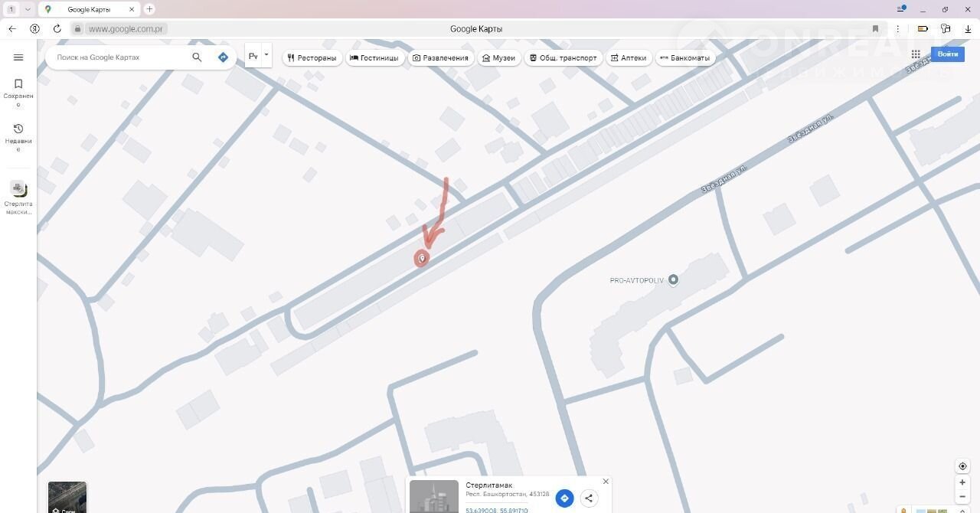Open the Google apps grid

916,54
